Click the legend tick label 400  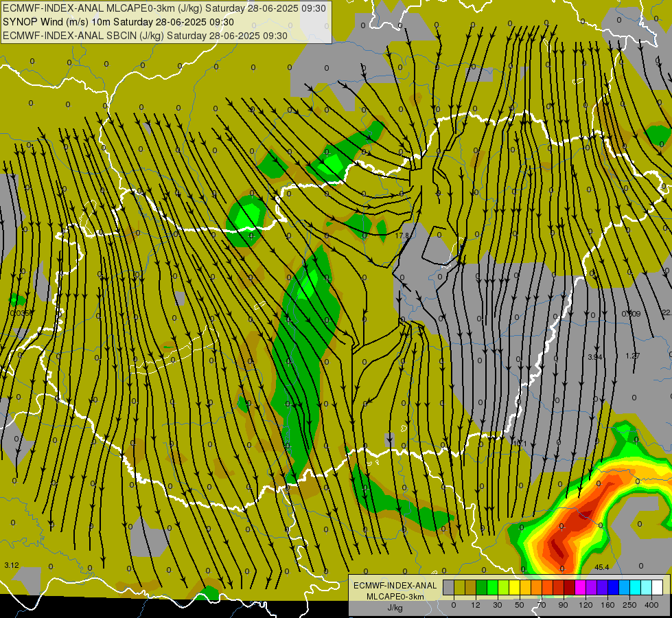click(651, 605)
